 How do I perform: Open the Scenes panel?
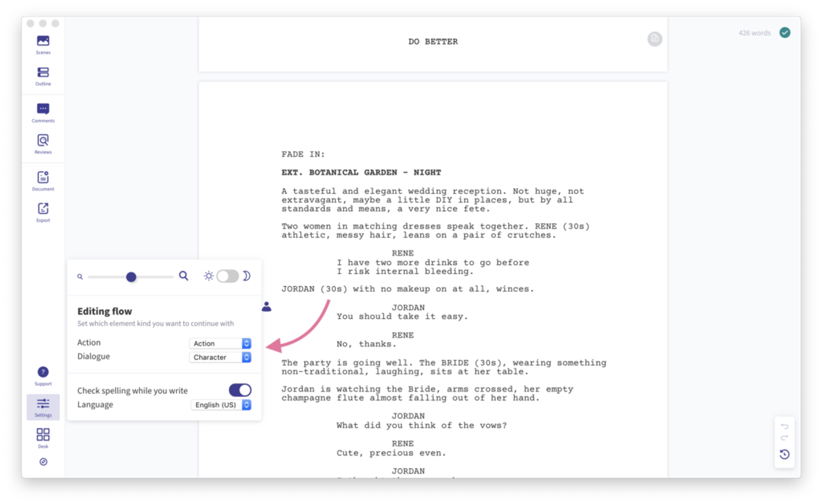(x=43, y=44)
